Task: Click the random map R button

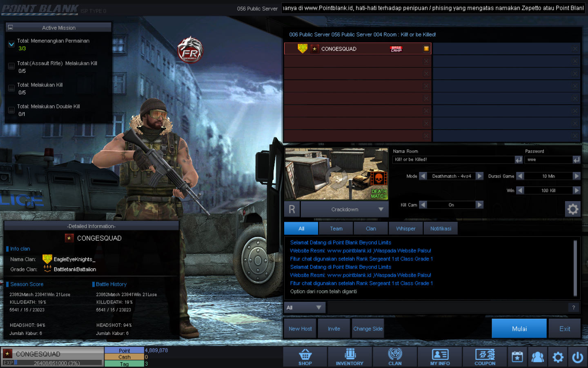Action: tap(292, 209)
